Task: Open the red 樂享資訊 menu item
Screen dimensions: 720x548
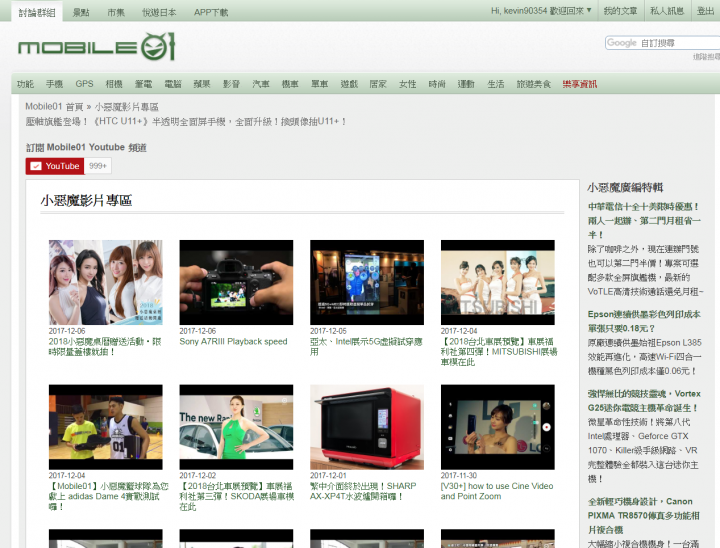Action: pyautogui.click(x=580, y=84)
